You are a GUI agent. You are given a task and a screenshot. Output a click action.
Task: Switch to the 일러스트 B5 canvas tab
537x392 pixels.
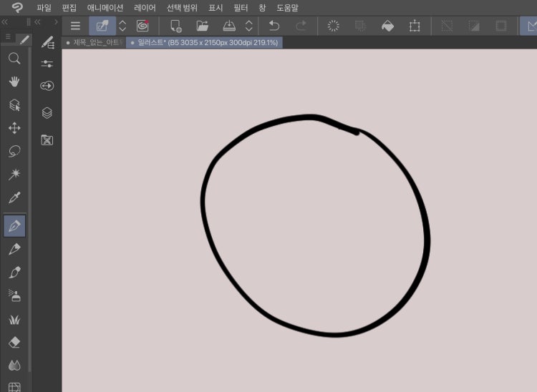point(204,43)
